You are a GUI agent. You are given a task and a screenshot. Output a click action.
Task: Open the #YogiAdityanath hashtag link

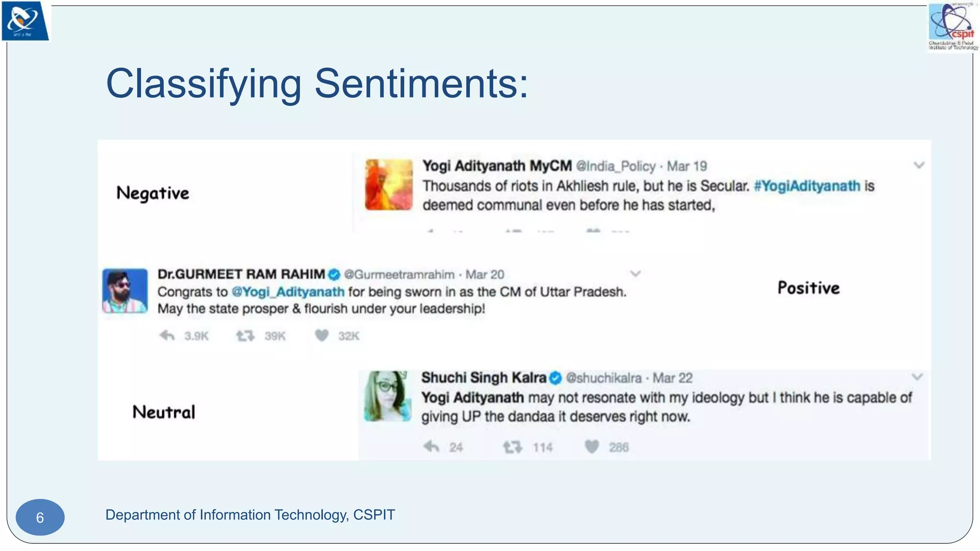[807, 186]
